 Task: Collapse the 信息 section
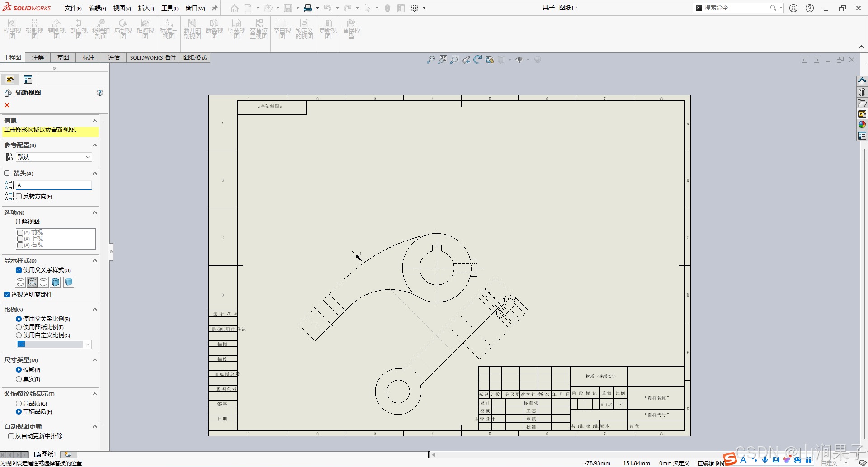click(x=95, y=121)
